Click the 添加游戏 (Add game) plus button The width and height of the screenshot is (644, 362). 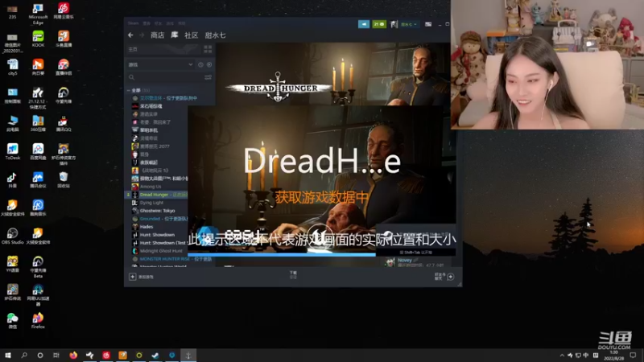click(x=132, y=277)
